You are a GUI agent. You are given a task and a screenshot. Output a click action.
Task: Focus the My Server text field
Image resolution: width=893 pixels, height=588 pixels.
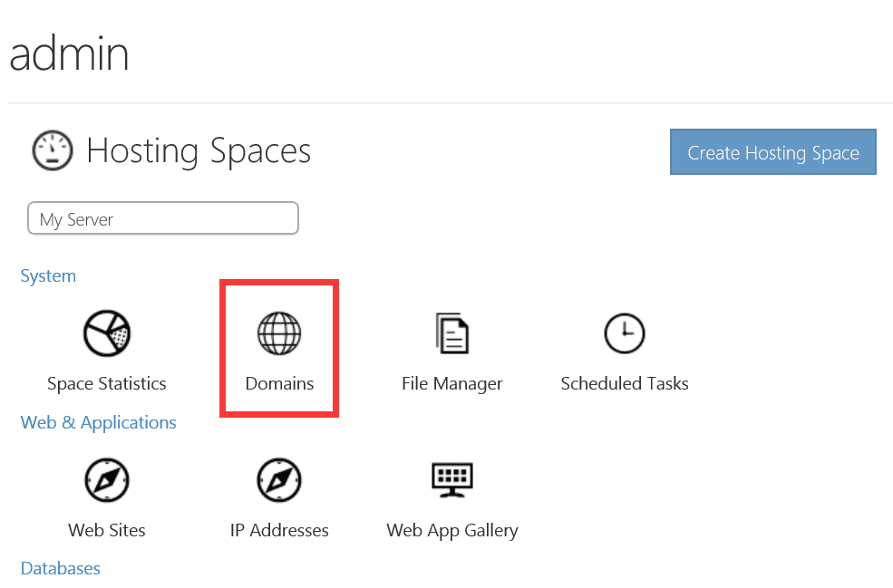click(163, 219)
